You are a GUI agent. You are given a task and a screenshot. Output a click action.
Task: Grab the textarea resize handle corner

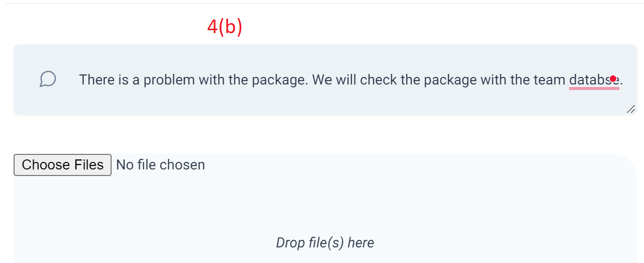tap(631, 109)
